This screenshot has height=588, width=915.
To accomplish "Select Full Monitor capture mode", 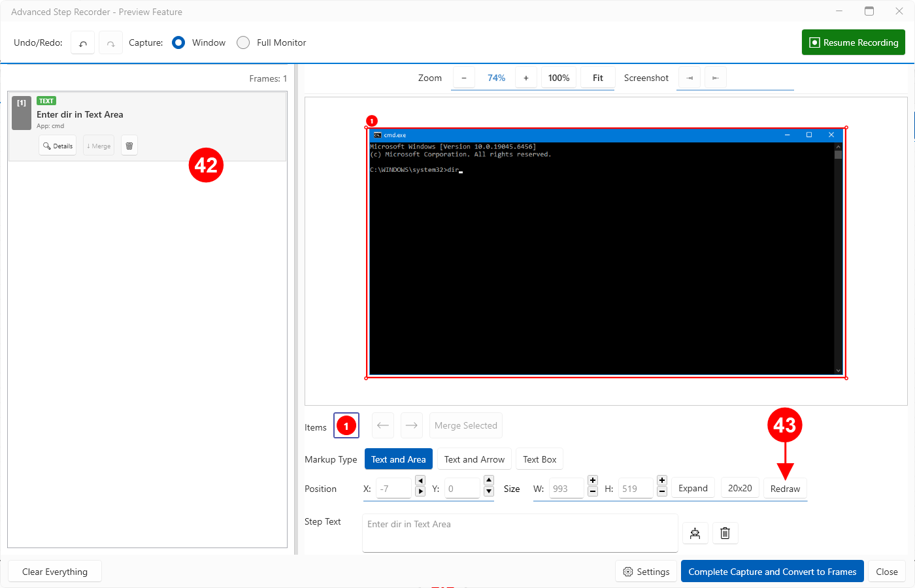I will pos(243,42).
